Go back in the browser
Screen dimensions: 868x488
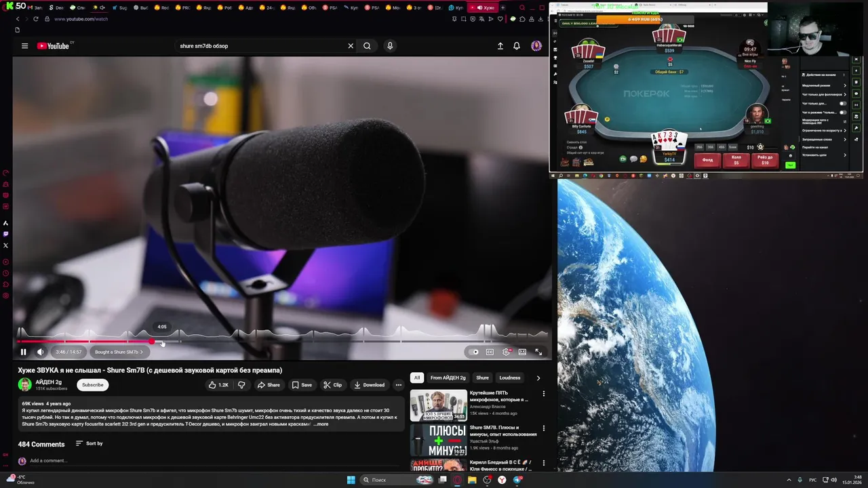click(18, 19)
